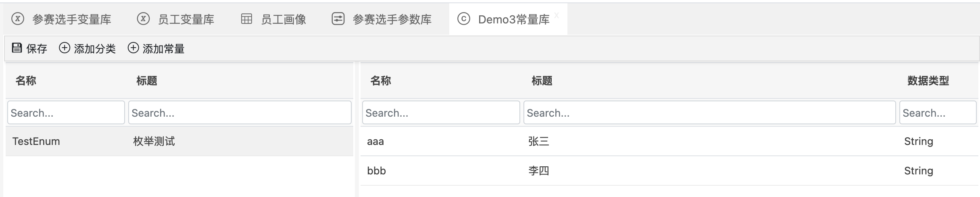Image resolution: width=980 pixels, height=197 pixels.
Task: Switch to the 员工画像 tab
Action: tap(283, 19)
